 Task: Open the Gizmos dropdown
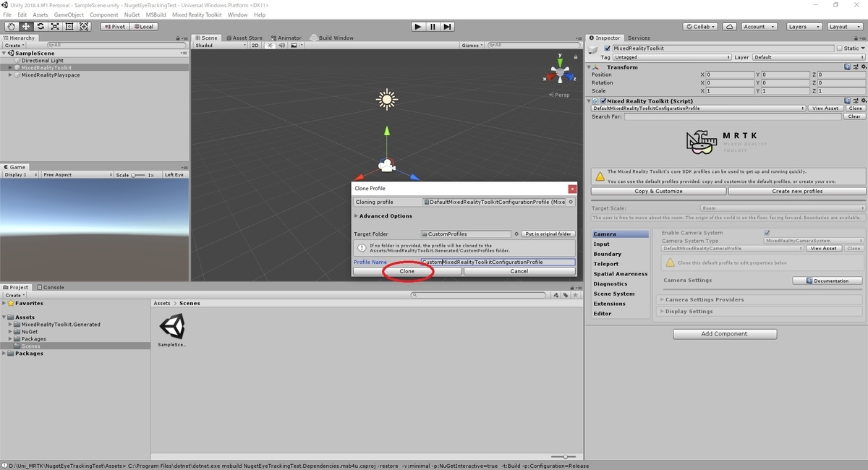(472, 45)
